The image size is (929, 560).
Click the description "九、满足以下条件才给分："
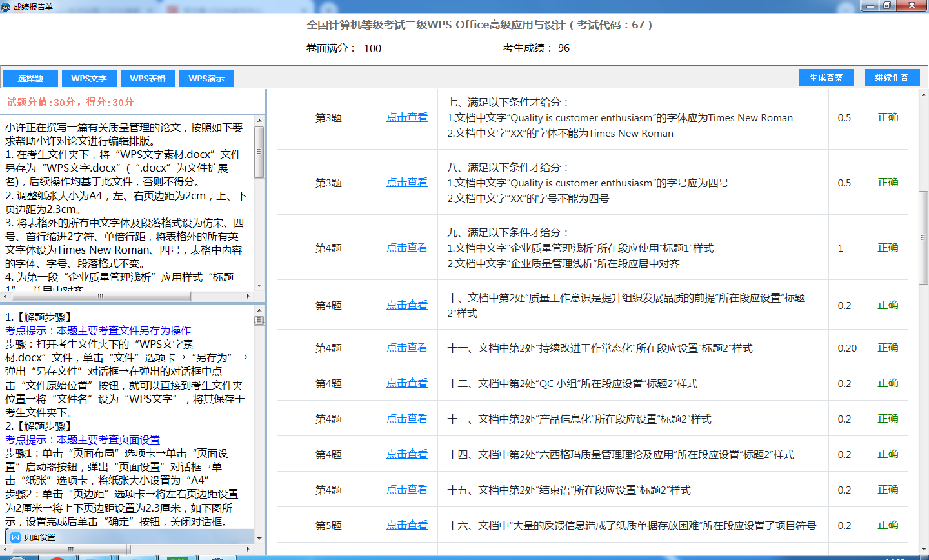(x=508, y=232)
